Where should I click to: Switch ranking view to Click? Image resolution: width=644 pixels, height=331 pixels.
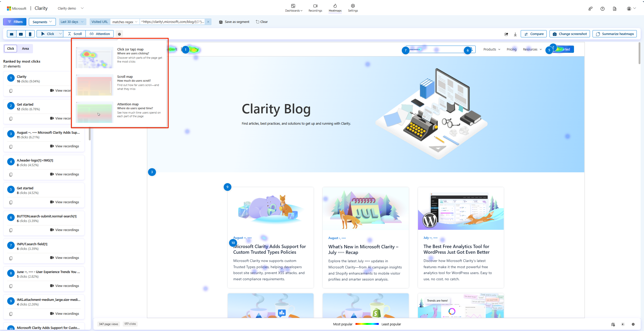[x=11, y=49]
